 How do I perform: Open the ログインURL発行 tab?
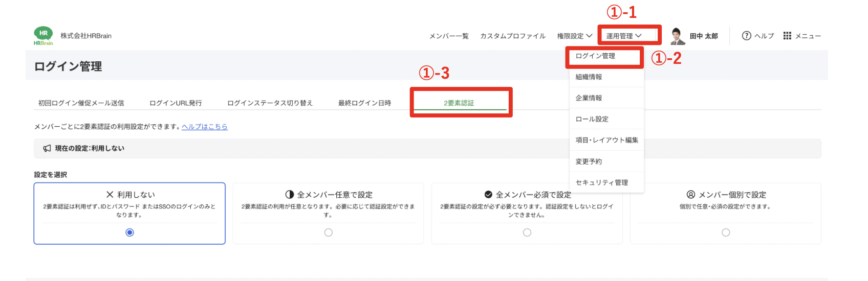(x=176, y=103)
